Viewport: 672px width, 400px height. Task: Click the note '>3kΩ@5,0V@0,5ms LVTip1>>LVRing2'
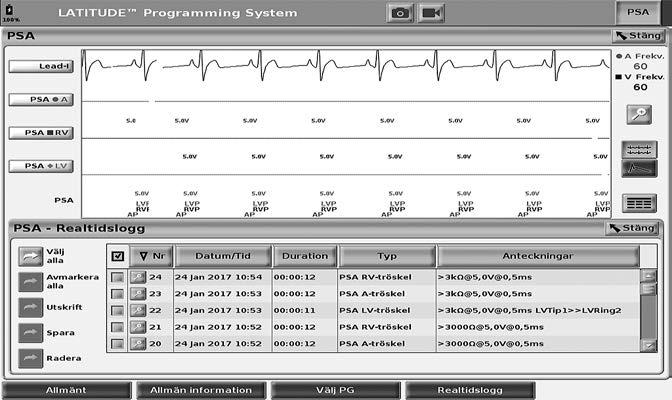[x=529, y=310]
